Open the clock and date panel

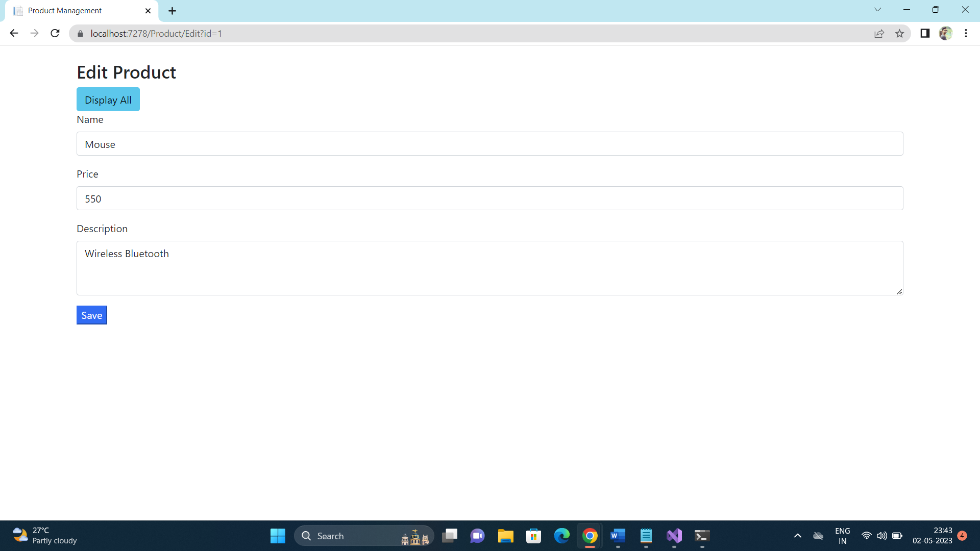(x=933, y=536)
